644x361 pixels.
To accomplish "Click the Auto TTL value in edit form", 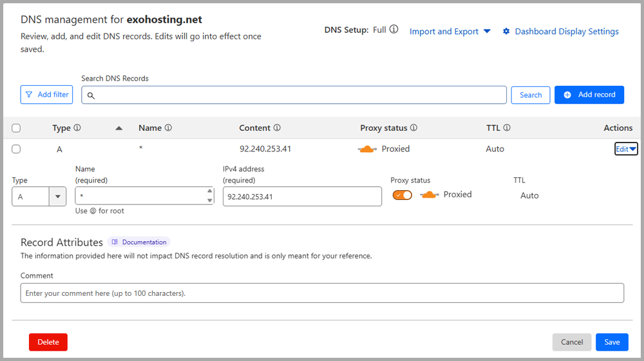I will [x=529, y=196].
